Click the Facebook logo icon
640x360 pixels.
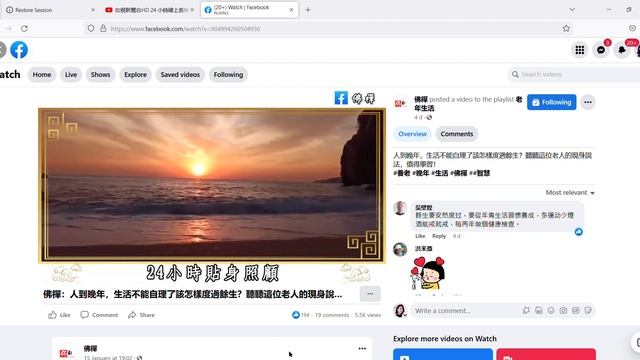[19, 50]
